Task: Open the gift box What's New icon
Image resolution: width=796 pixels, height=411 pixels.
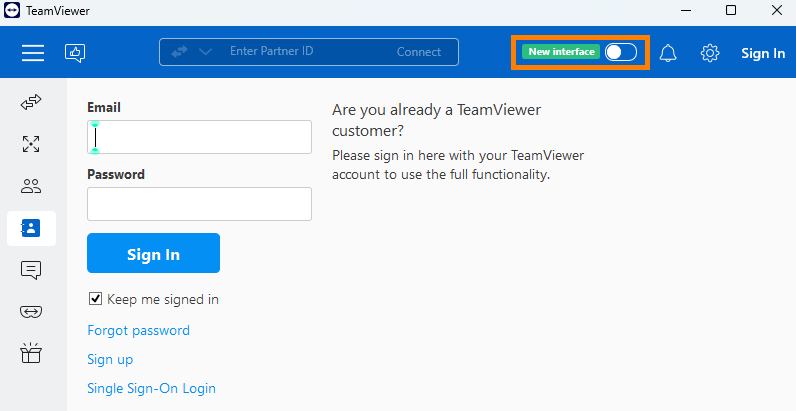Action: tap(31, 353)
